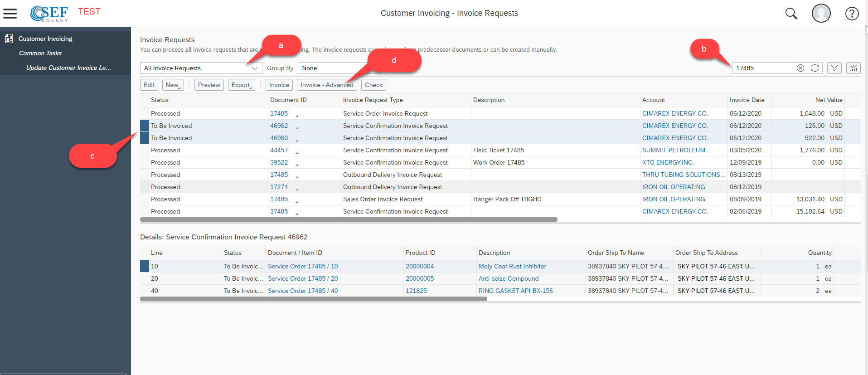868x375 pixels.
Task: Refresh the invoice requests list
Action: click(x=815, y=68)
